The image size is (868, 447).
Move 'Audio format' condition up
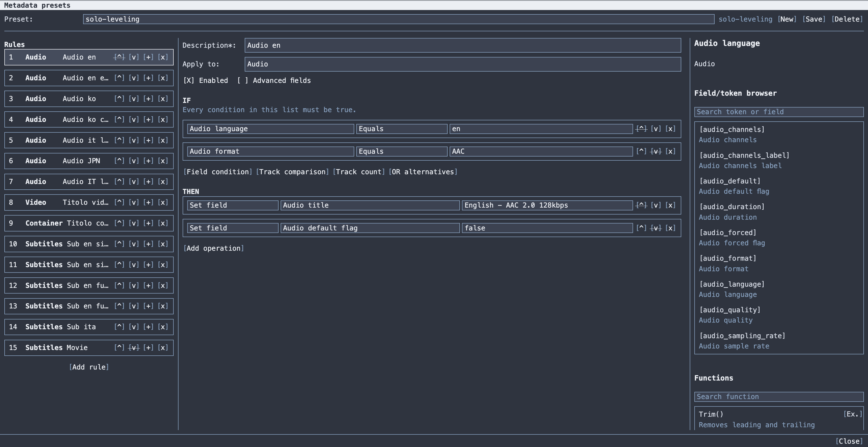[x=641, y=151]
